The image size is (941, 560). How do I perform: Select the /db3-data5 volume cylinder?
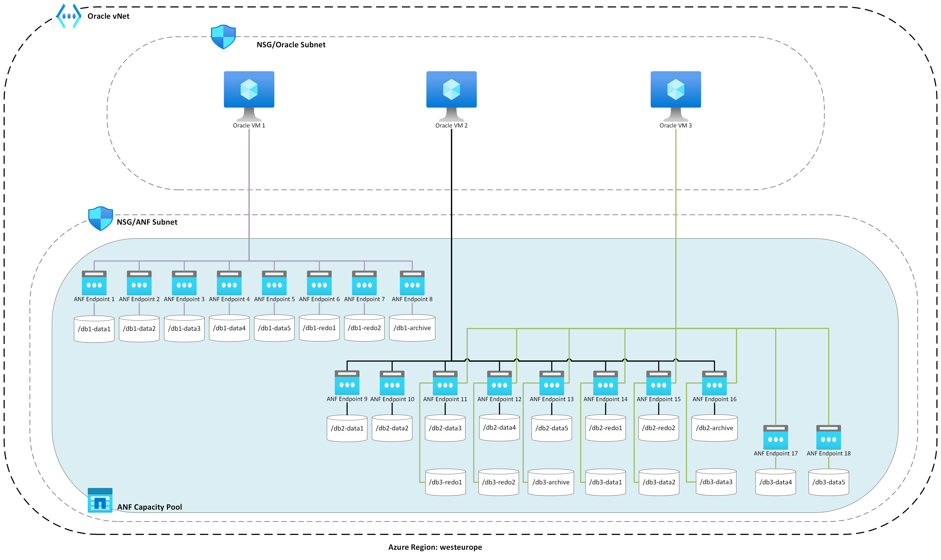pyautogui.click(x=829, y=482)
